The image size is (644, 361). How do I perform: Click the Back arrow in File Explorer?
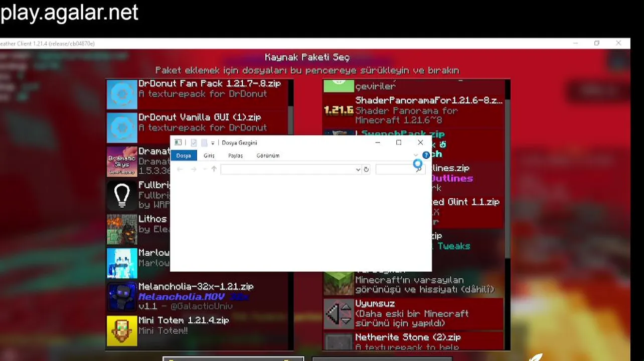180,169
